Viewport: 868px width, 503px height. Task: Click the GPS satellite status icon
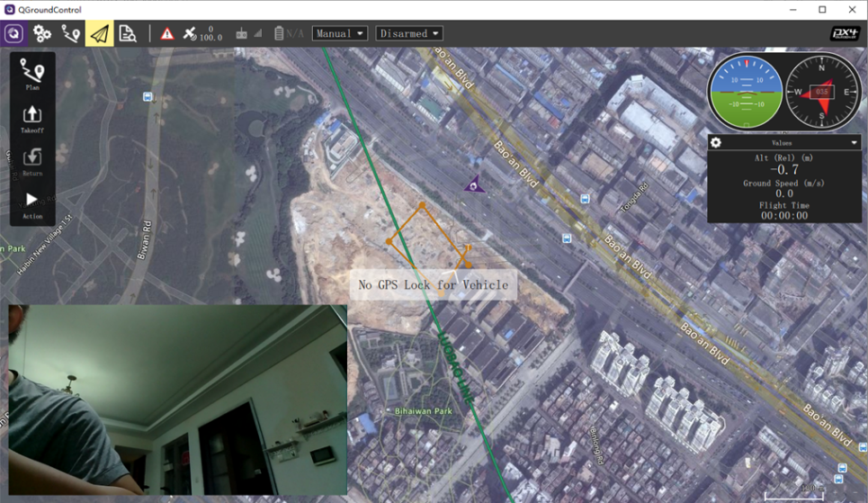tap(190, 34)
